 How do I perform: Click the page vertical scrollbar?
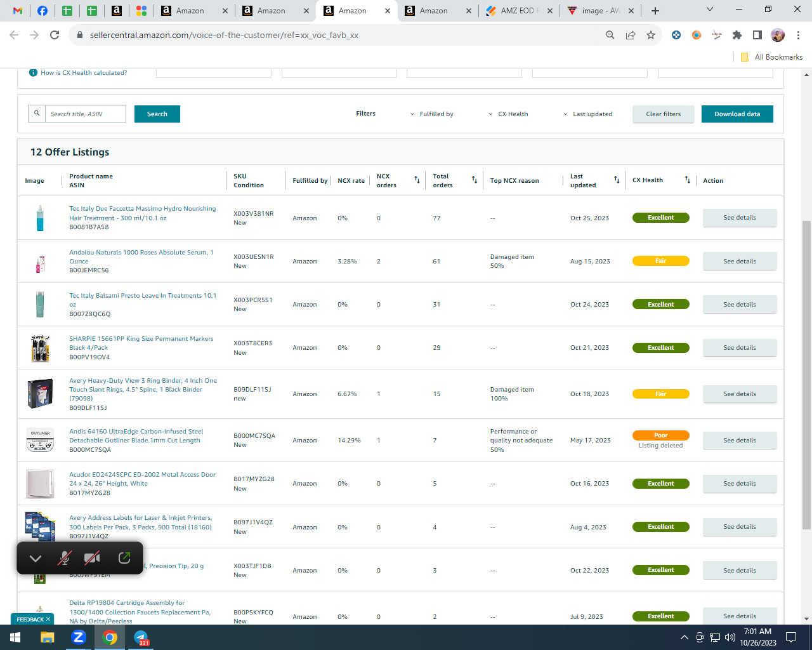806,375
